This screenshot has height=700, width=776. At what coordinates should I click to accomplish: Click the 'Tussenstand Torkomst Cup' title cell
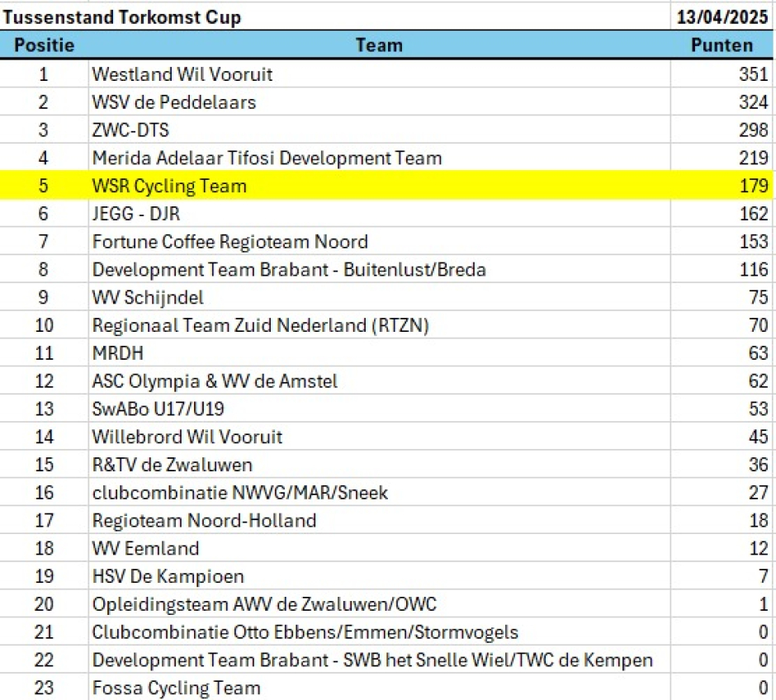coord(124,17)
